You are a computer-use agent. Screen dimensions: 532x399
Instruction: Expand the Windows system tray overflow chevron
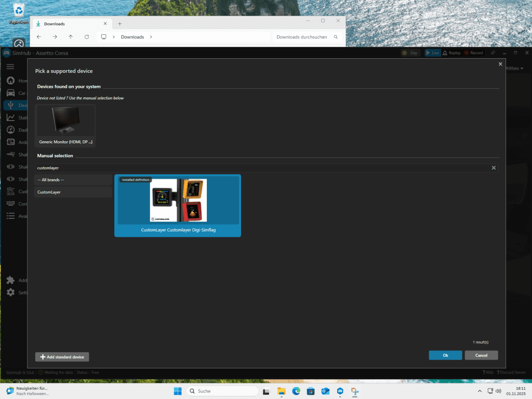(479, 391)
